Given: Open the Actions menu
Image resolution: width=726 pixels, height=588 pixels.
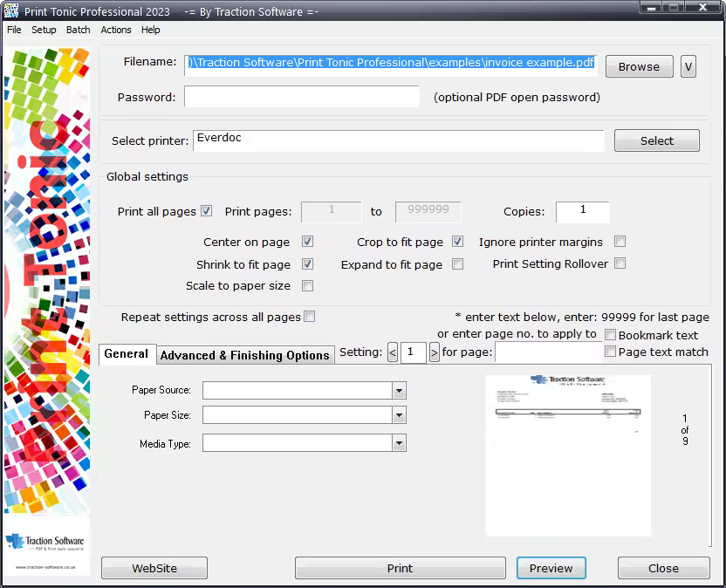Looking at the screenshot, I should [x=116, y=30].
